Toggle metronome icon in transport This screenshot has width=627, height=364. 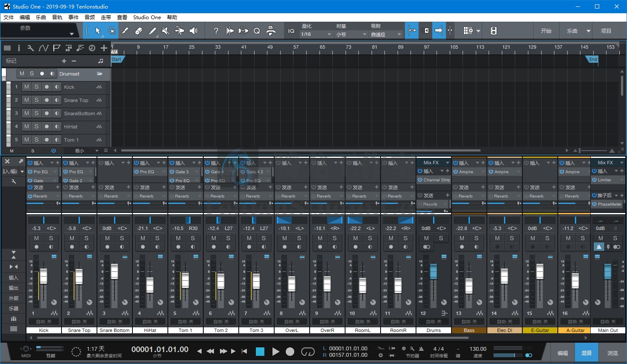[x=421, y=349]
